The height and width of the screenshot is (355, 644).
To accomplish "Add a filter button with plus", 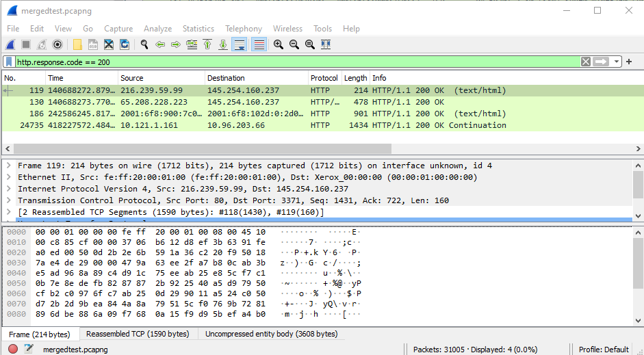I will click(x=629, y=62).
